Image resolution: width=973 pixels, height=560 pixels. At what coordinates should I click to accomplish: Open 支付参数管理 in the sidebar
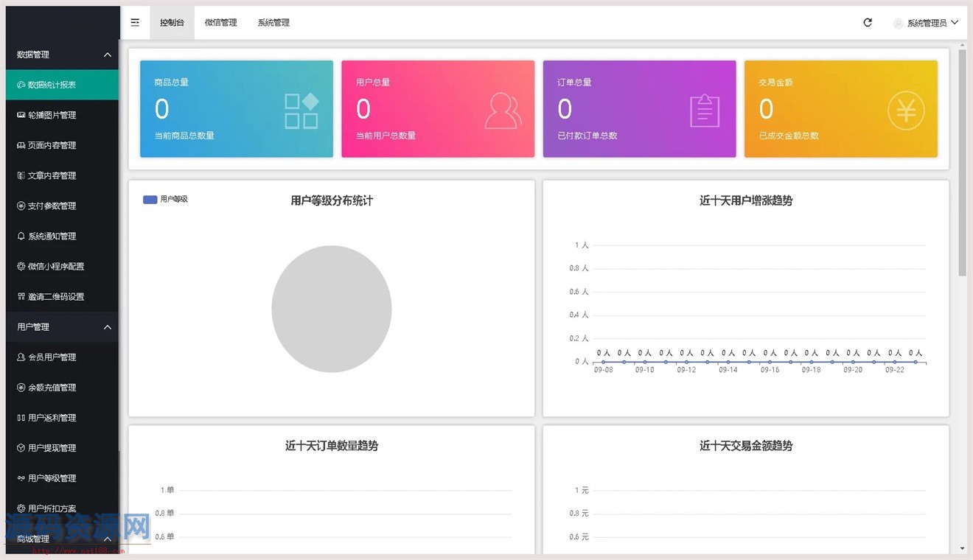point(52,206)
